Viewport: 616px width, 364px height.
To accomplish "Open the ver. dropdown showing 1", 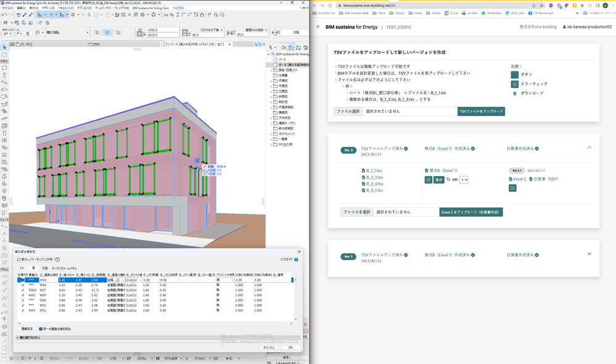I will point(464,180).
